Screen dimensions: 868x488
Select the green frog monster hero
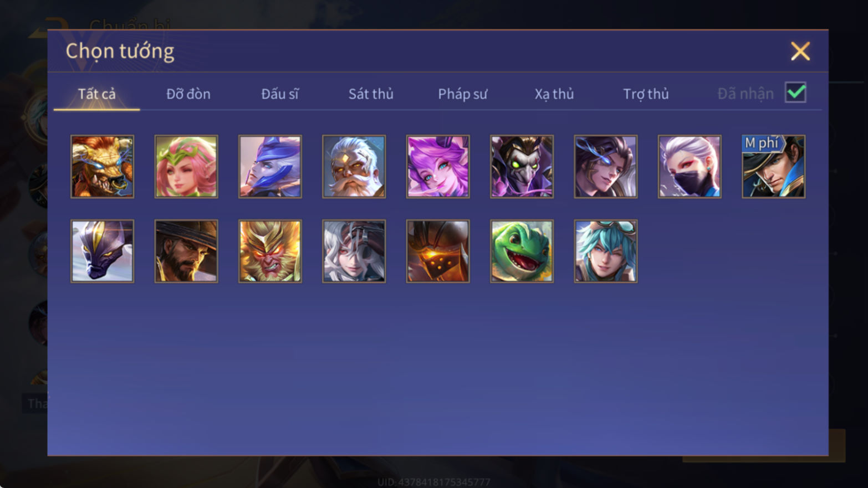coord(522,251)
